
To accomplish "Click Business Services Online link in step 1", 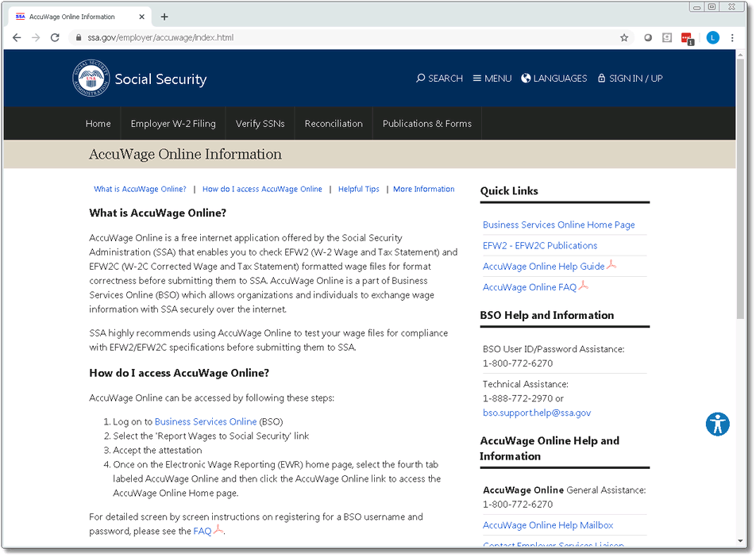I will 206,421.
